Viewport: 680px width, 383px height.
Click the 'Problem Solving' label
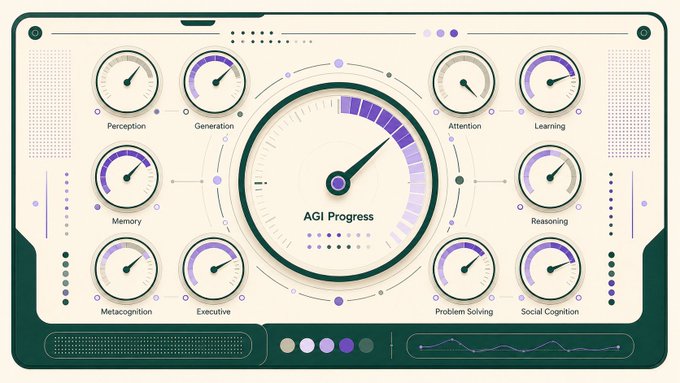(x=464, y=312)
